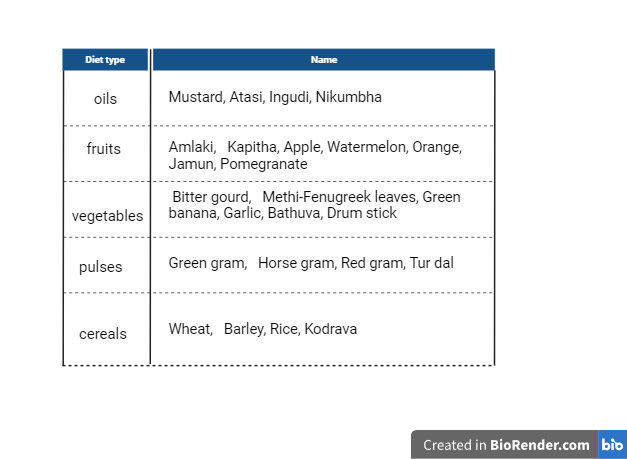Click the fruits row label
Screen dimensions: 627x459
pos(104,149)
